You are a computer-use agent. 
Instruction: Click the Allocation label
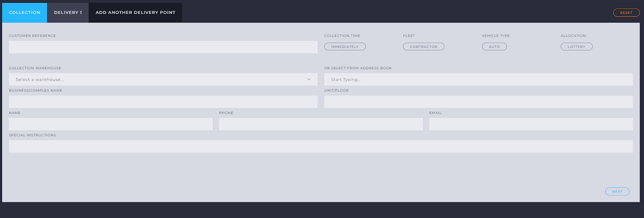(574, 36)
